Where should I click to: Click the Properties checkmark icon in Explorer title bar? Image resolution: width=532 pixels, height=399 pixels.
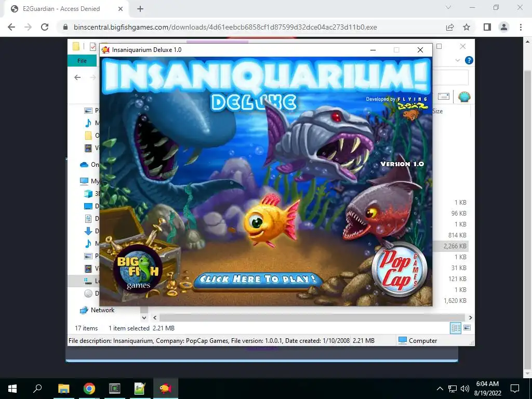point(93,47)
